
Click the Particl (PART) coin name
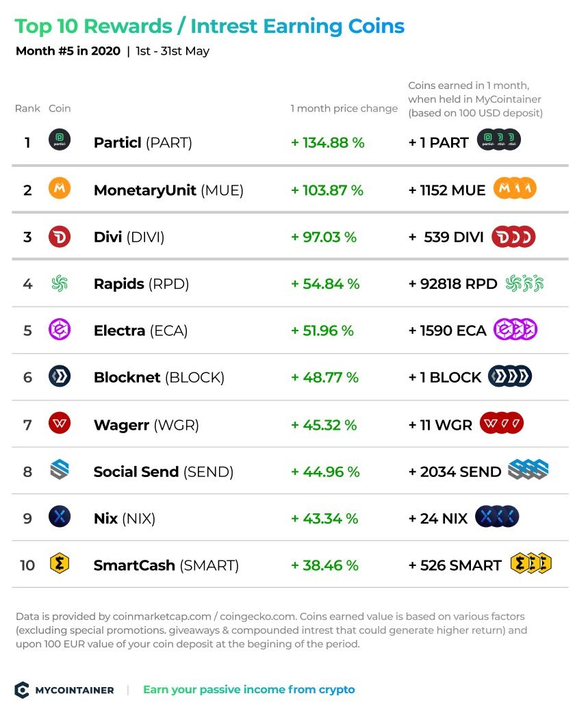[x=143, y=143]
